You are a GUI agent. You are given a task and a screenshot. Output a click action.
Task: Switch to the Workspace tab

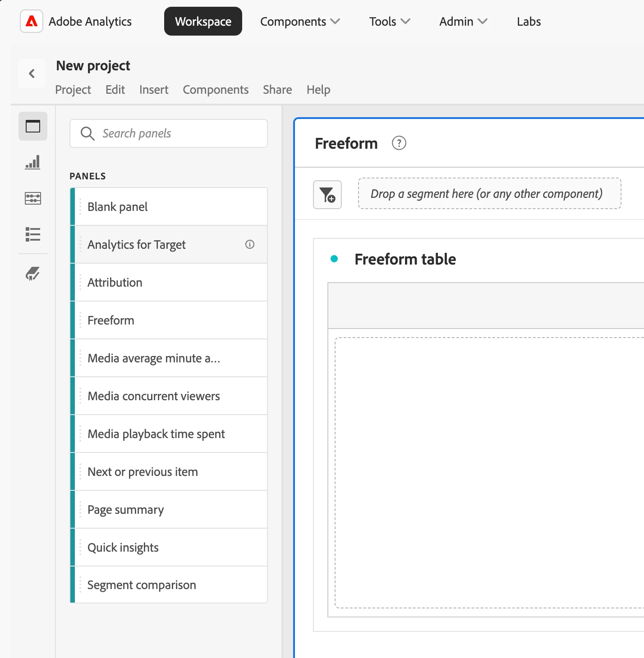click(x=203, y=21)
